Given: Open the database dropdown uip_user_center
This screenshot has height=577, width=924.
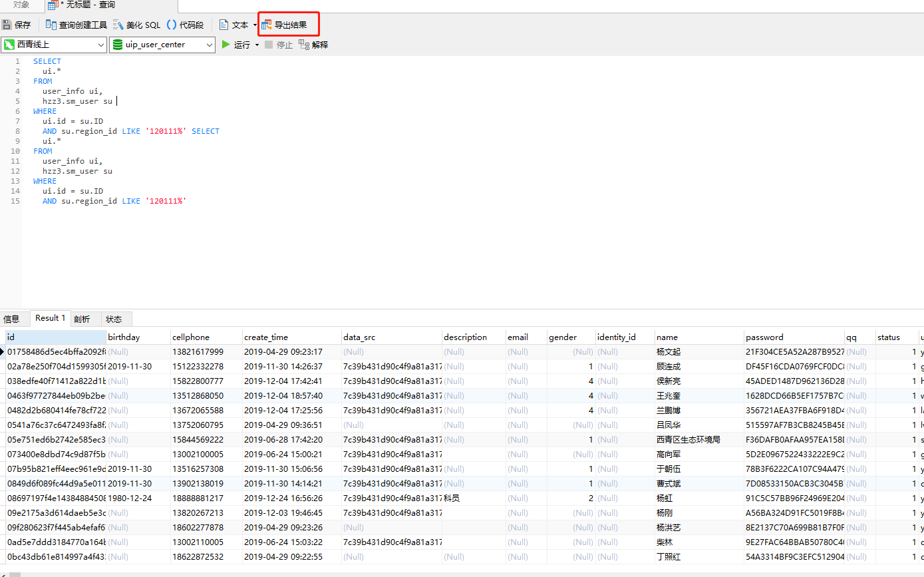Looking at the screenshot, I should click(162, 45).
